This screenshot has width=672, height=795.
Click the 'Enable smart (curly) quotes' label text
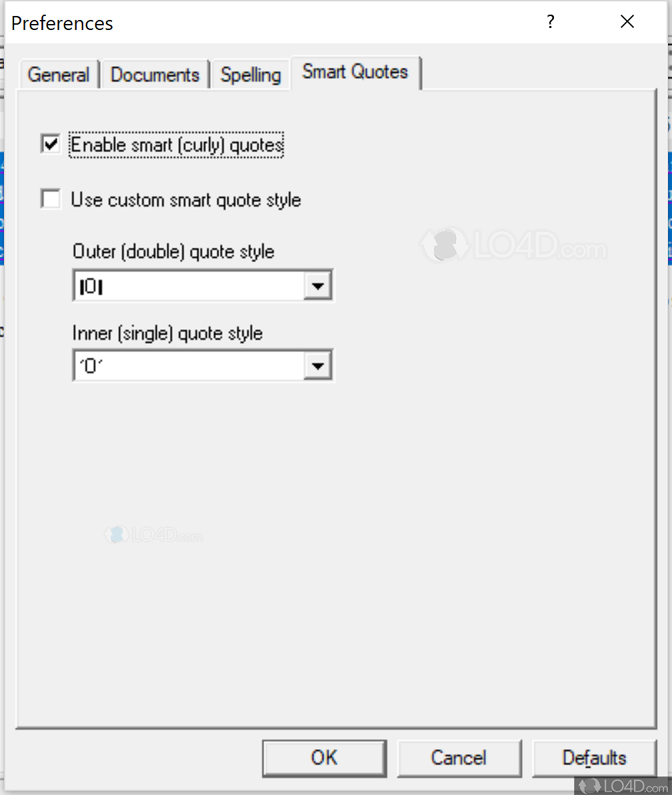point(177,145)
